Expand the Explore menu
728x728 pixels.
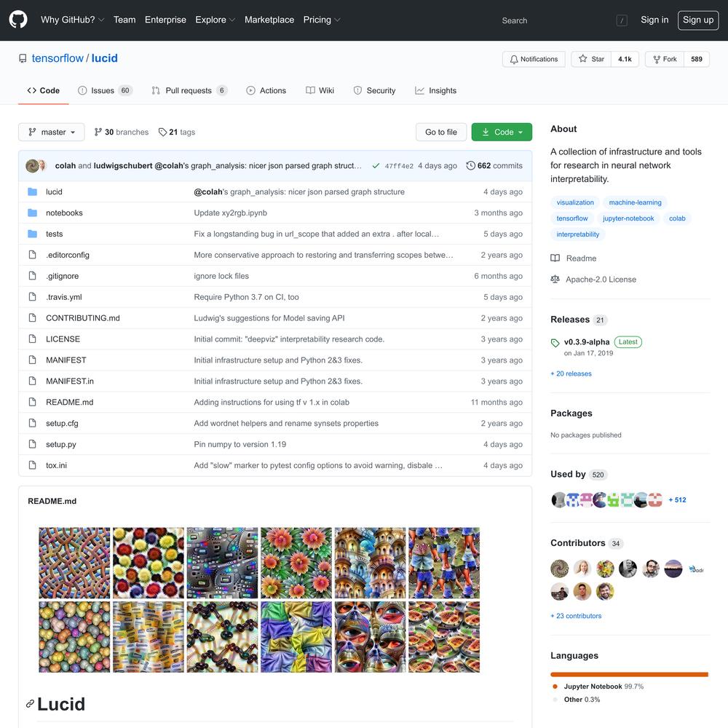tap(215, 20)
